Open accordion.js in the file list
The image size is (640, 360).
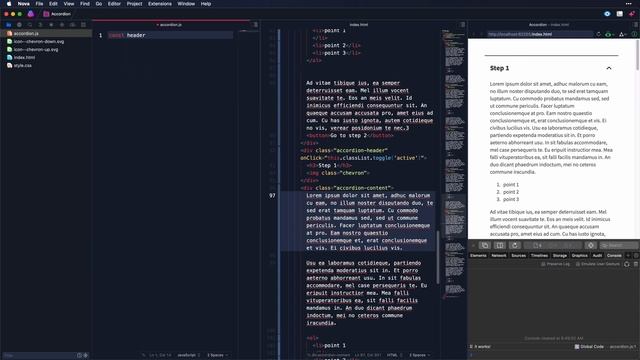click(x=46, y=33)
